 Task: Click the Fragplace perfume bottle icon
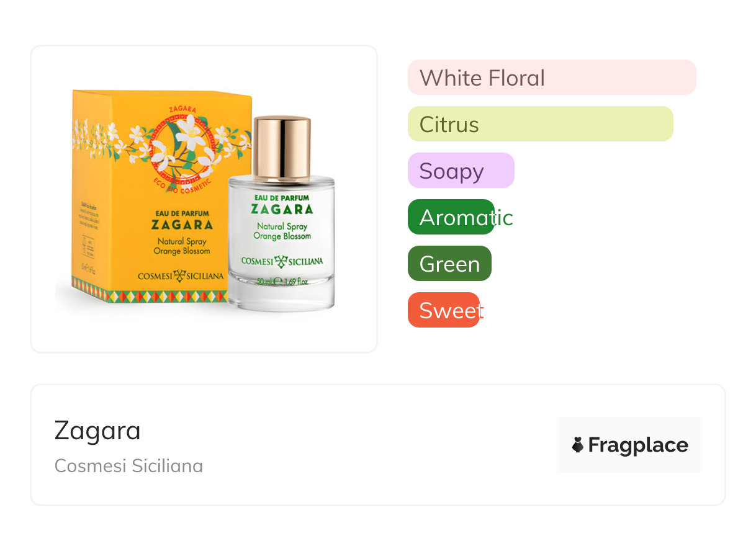point(578,445)
